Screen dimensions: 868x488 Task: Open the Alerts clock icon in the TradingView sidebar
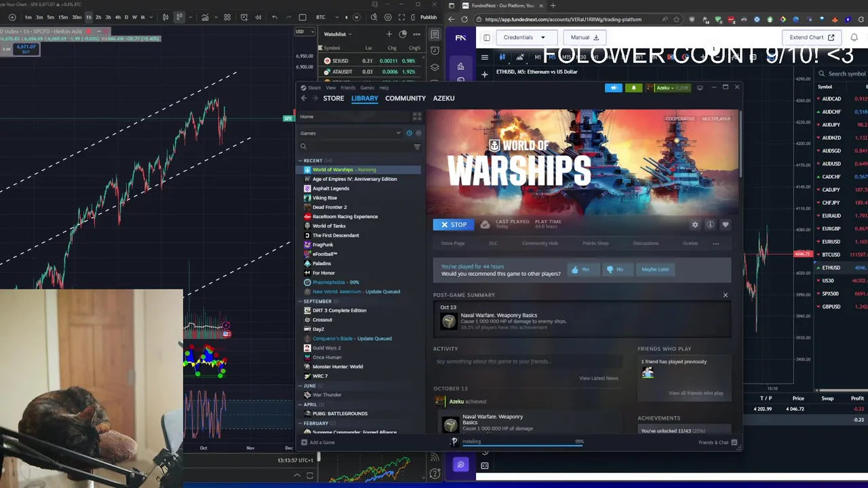pyautogui.click(x=435, y=50)
